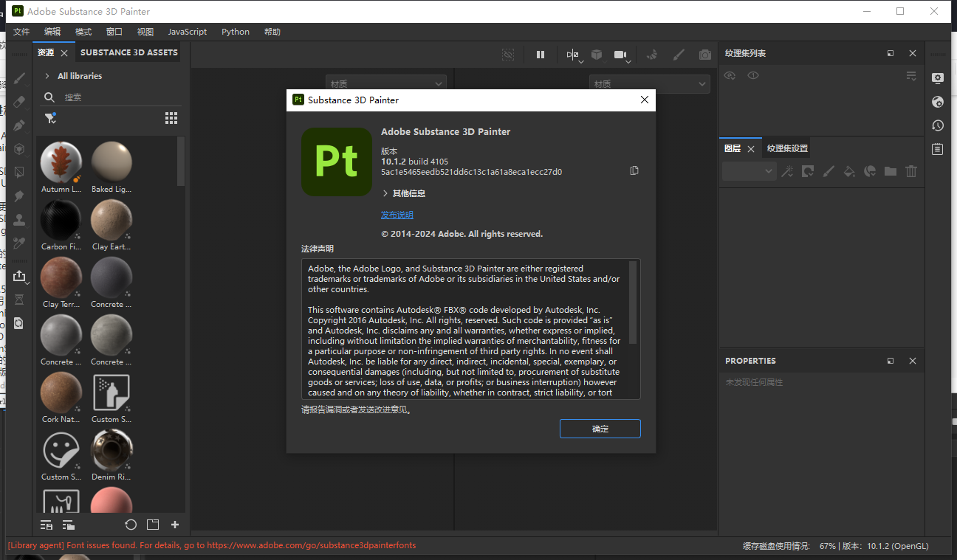The height and width of the screenshot is (560, 957).
Task: Open Display settings icon on right dock
Action: tap(938, 78)
